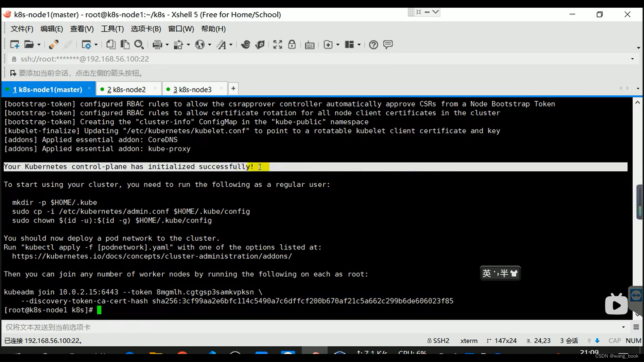Switch to k8s-node2 tab
This screenshot has height=362, width=644.
[126, 89]
